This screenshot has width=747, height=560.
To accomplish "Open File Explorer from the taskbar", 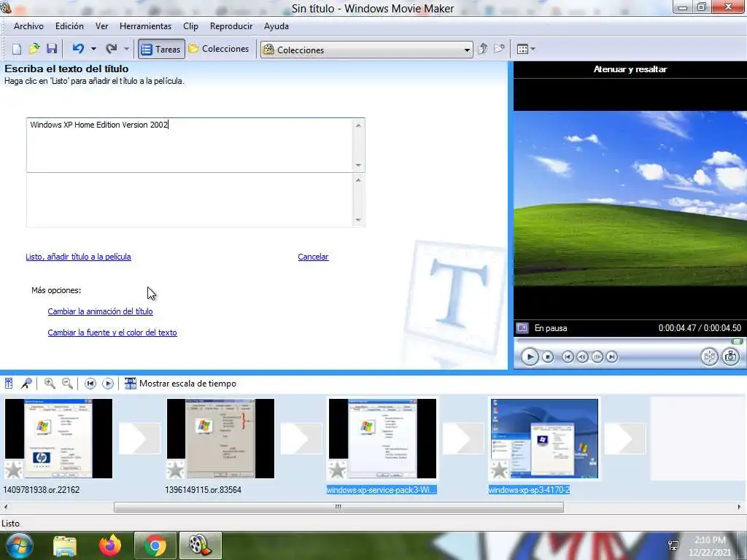I will point(65,546).
